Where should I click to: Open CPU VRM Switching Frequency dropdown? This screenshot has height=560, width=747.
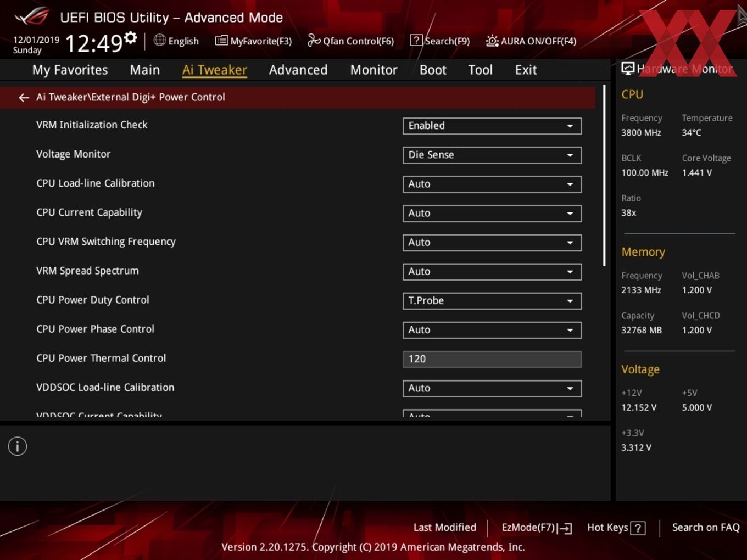pos(492,242)
